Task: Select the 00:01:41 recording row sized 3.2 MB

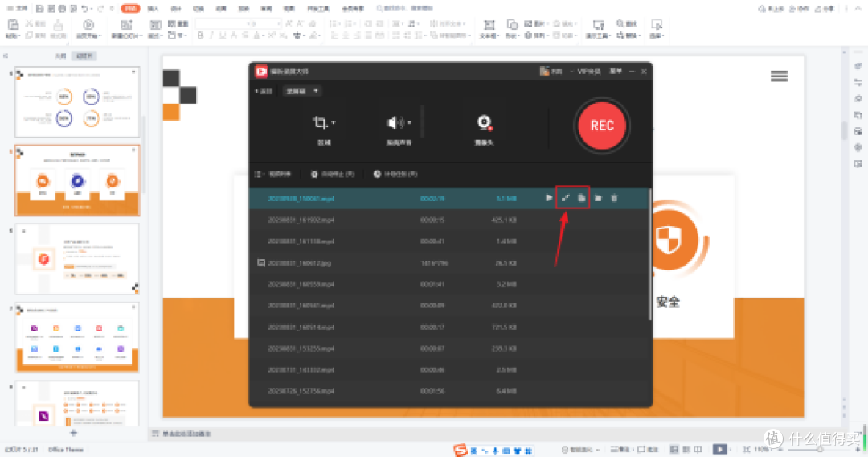Action: click(448, 284)
